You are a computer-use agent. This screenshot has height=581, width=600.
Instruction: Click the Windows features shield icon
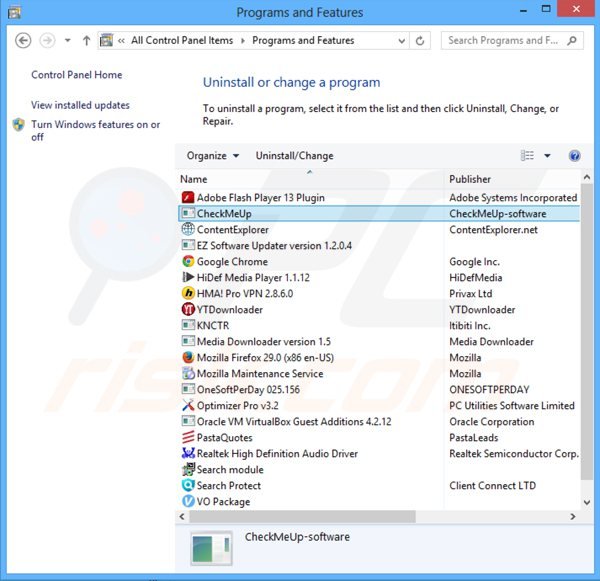[x=18, y=125]
